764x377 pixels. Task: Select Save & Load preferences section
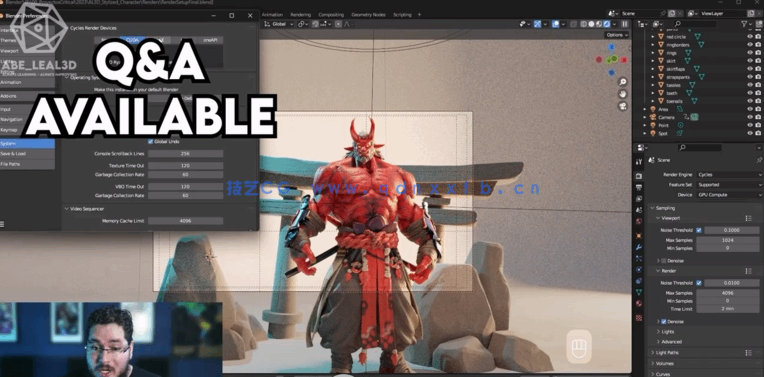tap(27, 153)
